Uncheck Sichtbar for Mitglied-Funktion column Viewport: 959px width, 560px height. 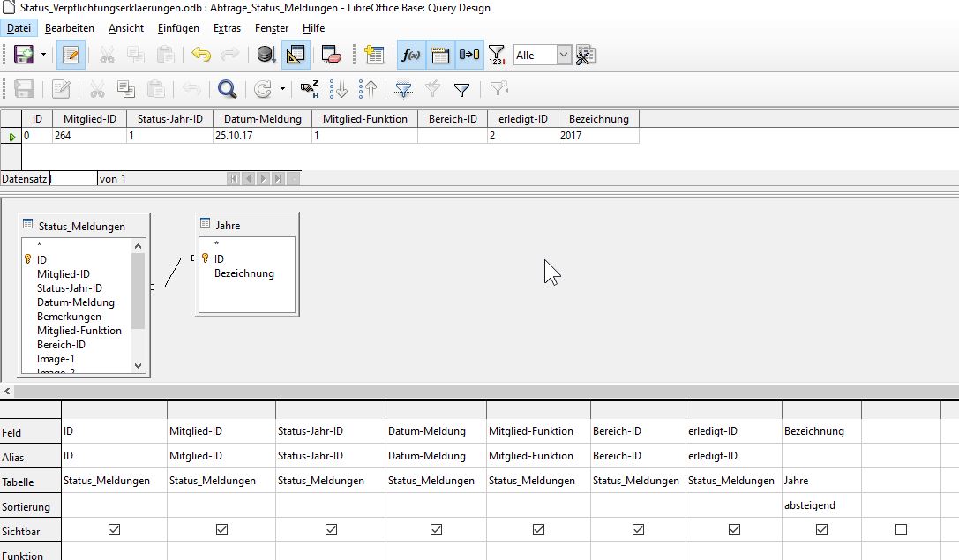click(538, 529)
